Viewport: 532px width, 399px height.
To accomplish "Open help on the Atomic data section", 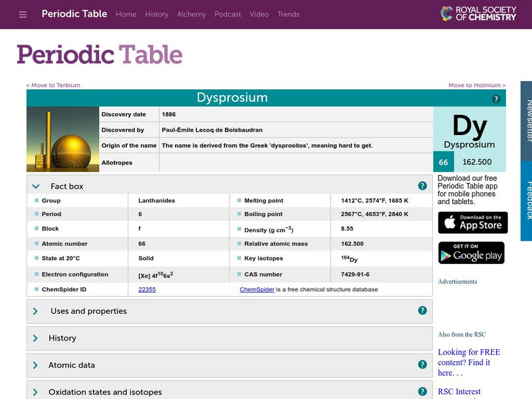I will point(422,364).
